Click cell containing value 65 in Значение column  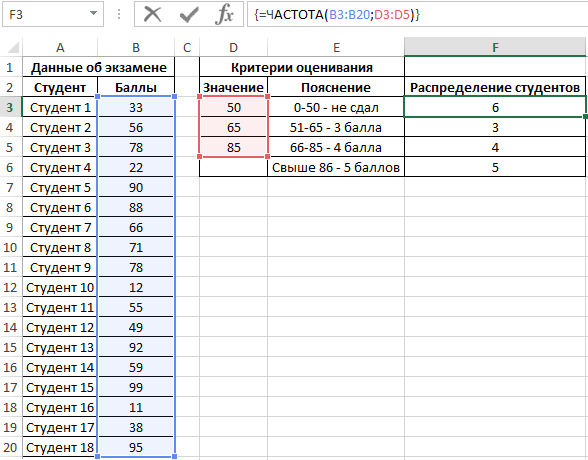pyautogui.click(x=233, y=127)
